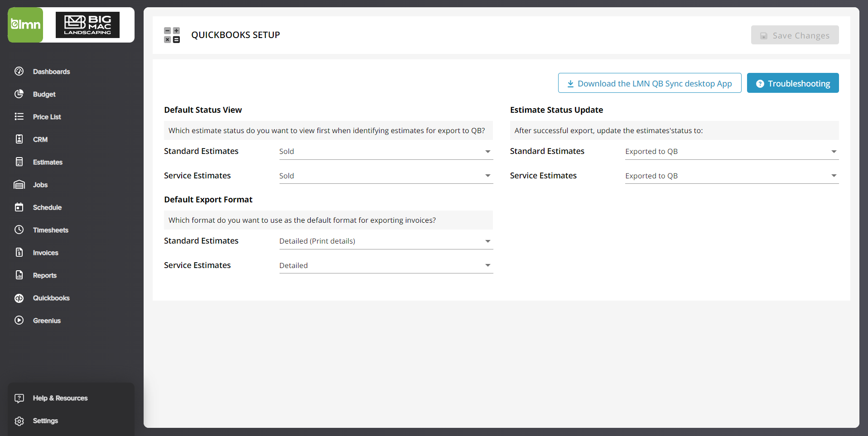
Task: Click the QuickBooks Setup calculator icon
Action: pyautogui.click(x=172, y=35)
